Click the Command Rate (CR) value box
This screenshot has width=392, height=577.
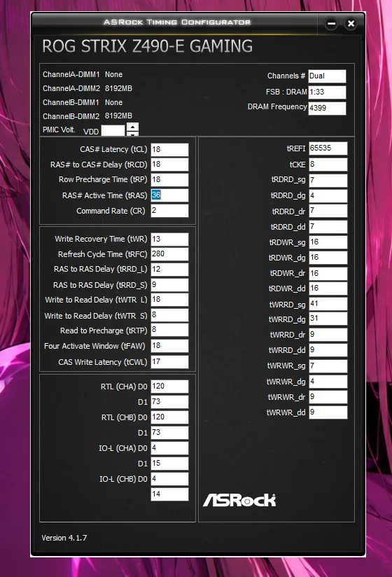pos(169,211)
